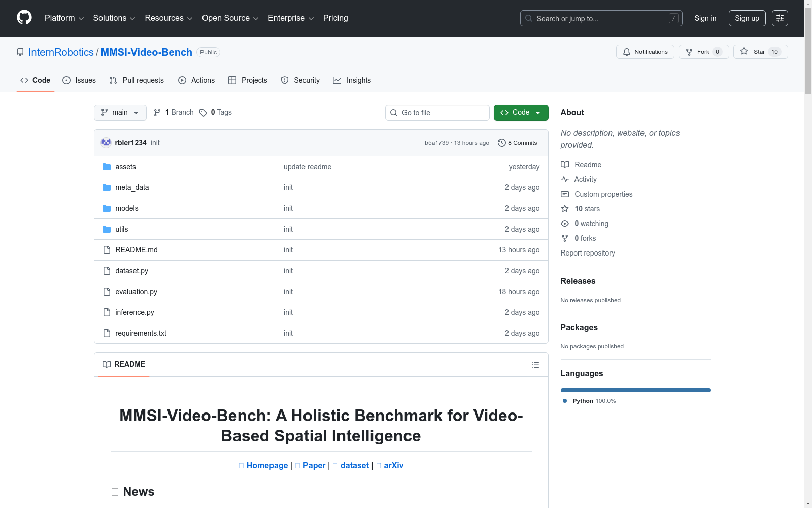Open the Pull requests tab
The width and height of the screenshot is (812, 508).
137,80
